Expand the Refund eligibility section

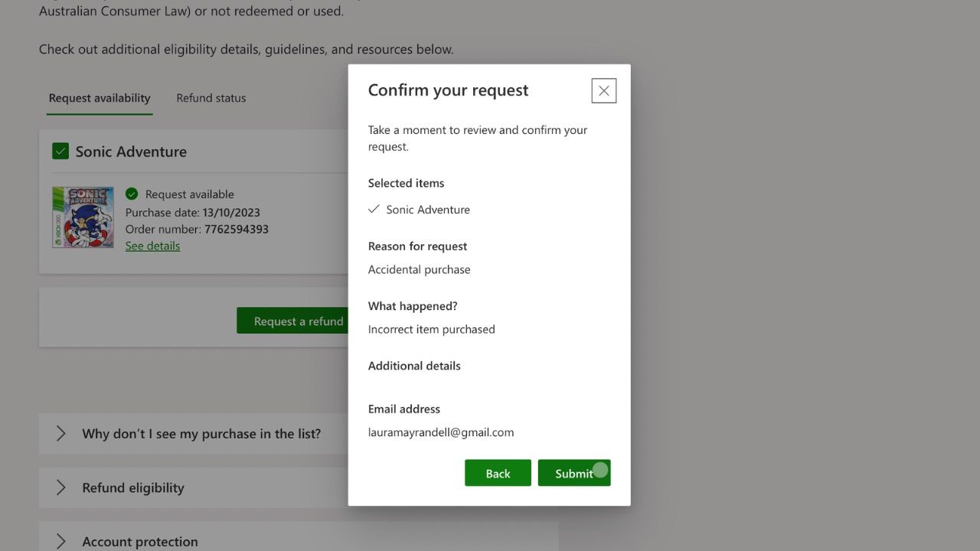pos(132,487)
